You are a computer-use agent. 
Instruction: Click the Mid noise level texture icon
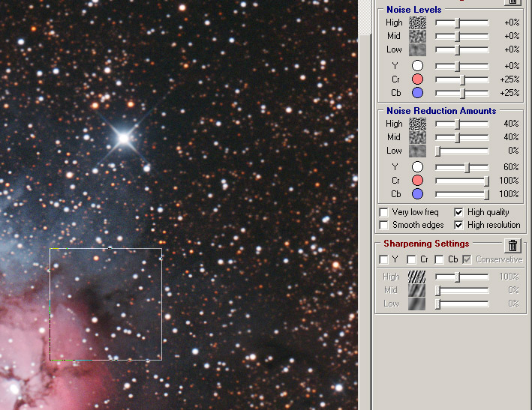[x=417, y=36]
